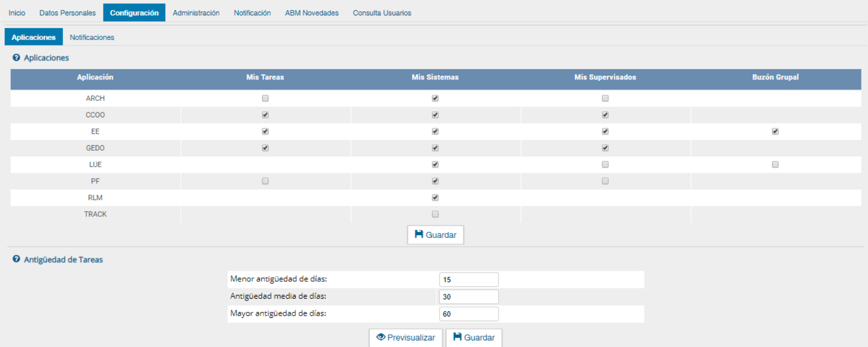
Task: Switch to the Notificaciones sub-tab
Action: pyautogui.click(x=92, y=37)
